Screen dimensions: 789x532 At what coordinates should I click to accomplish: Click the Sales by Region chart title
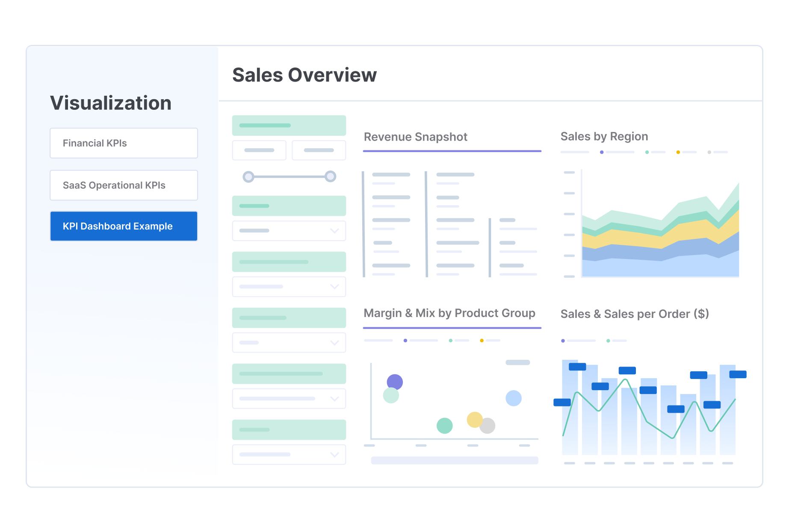tap(604, 136)
